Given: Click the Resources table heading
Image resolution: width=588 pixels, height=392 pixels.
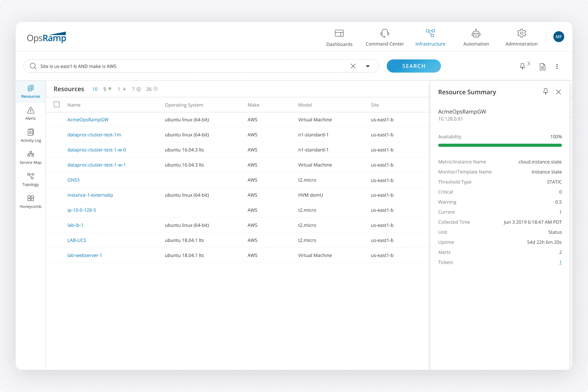Looking at the screenshot, I should (x=69, y=89).
